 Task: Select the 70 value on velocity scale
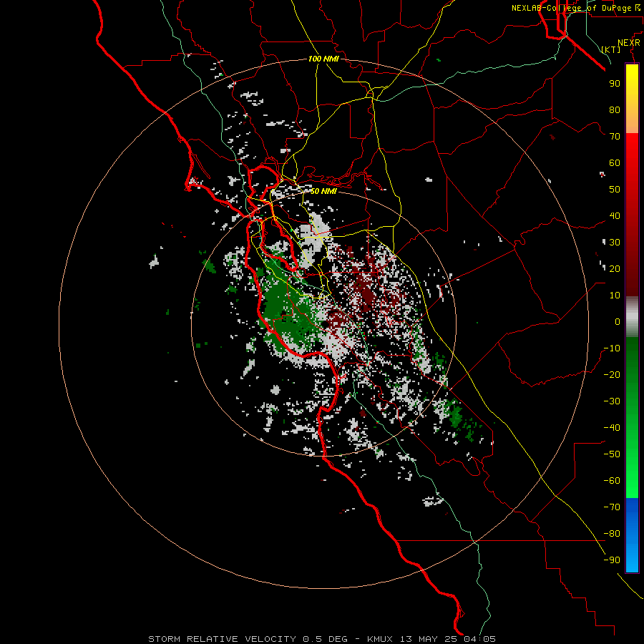tap(615, 137)
